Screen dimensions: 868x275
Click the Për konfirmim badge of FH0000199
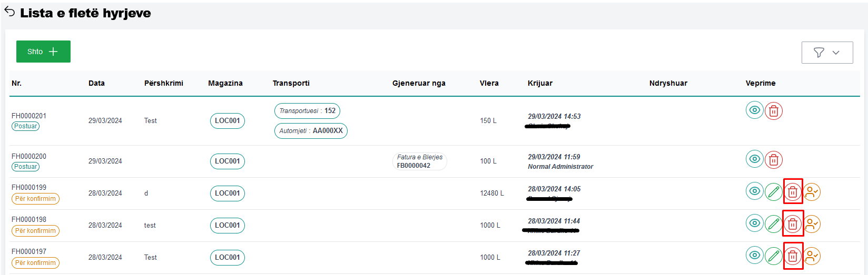tap(35, 199)
